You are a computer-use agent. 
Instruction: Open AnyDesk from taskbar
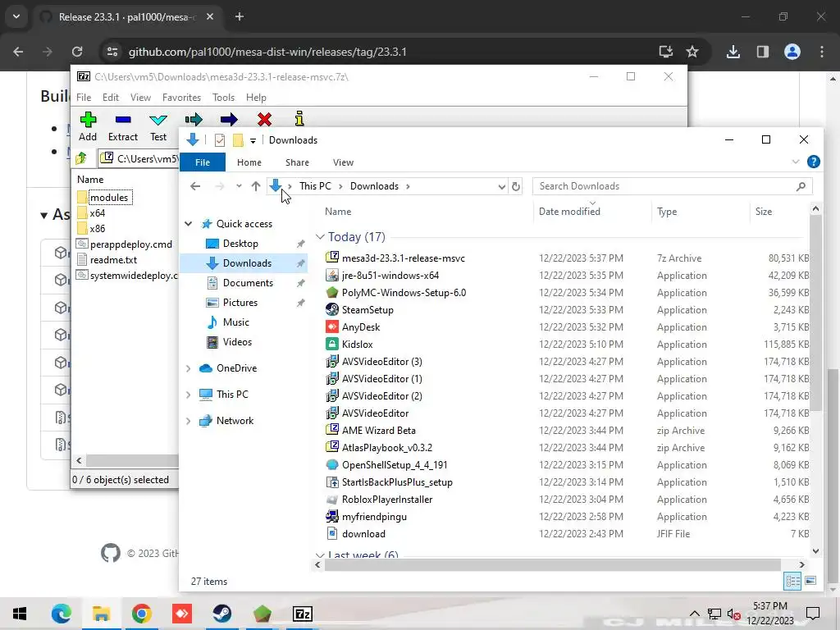(x=181, y=614)
